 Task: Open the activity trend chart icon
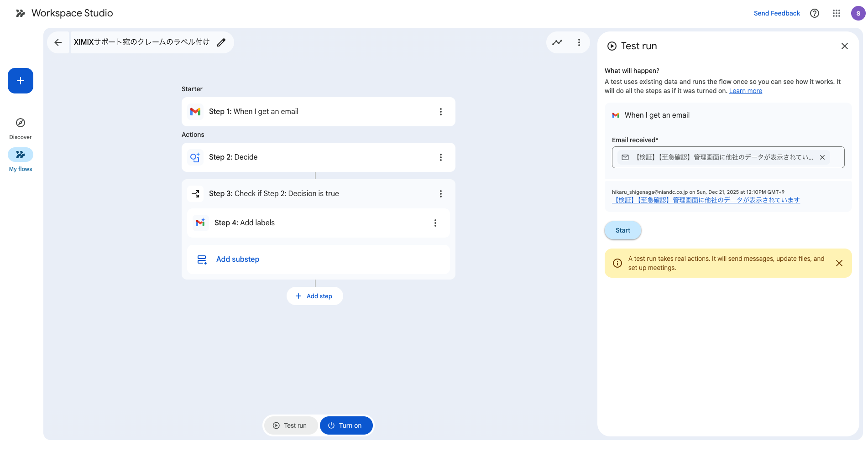coord(557,42)
